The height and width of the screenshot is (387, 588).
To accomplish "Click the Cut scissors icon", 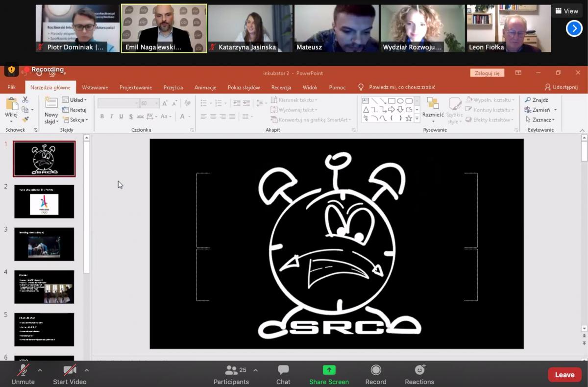I will [x=25, y=100].
